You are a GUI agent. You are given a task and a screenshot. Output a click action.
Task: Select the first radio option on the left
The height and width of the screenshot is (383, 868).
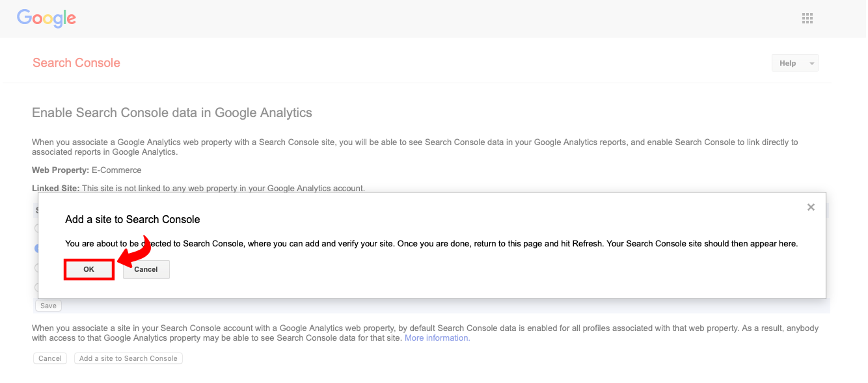[x=38, y=228]
